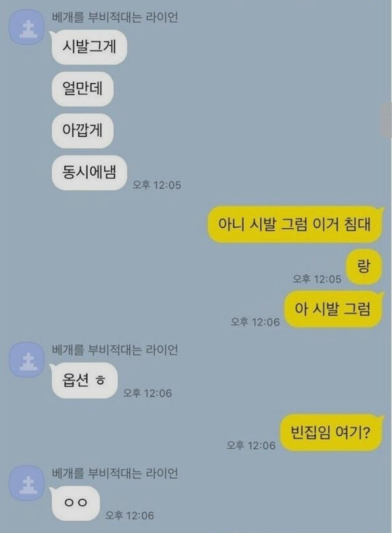Tap the 동시에냄 message bubble
The height and width of the screenshot is (533, 392).
point(89,173)
